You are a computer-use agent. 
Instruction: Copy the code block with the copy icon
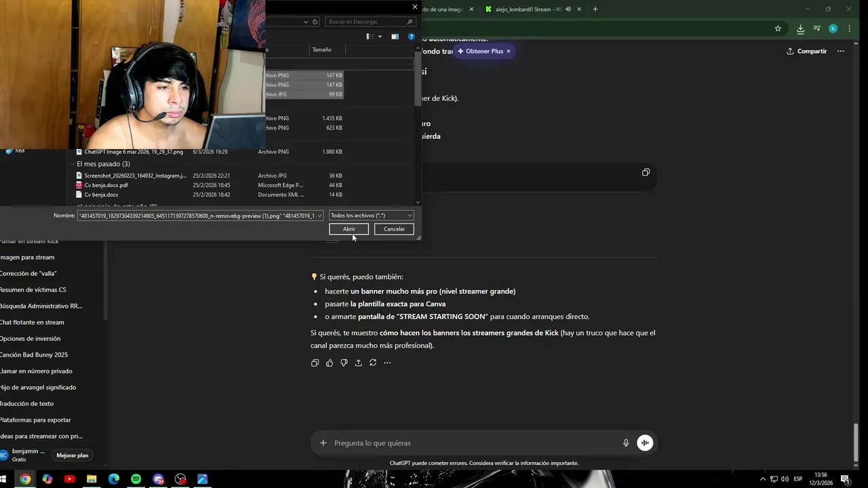pyautogui.click(x=646, y=172)
